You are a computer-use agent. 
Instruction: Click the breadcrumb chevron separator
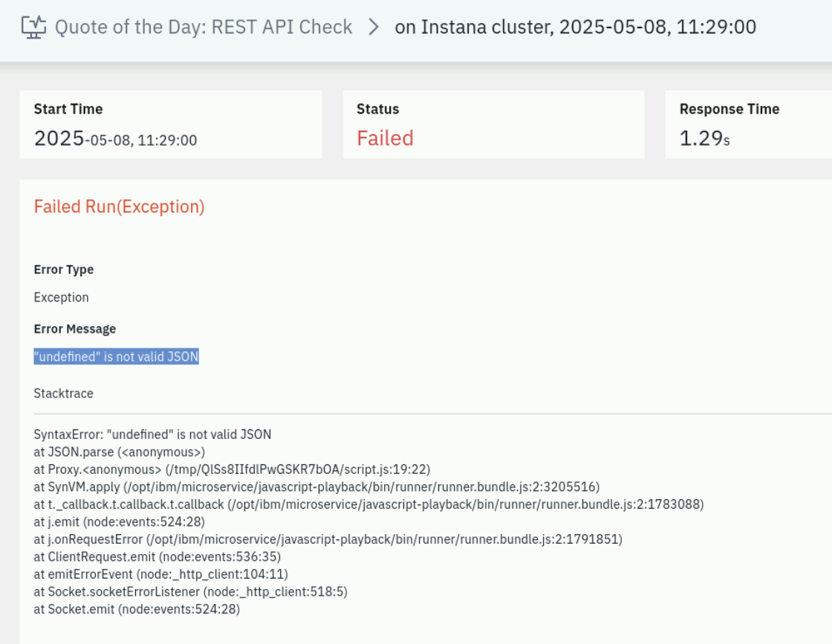374,27
